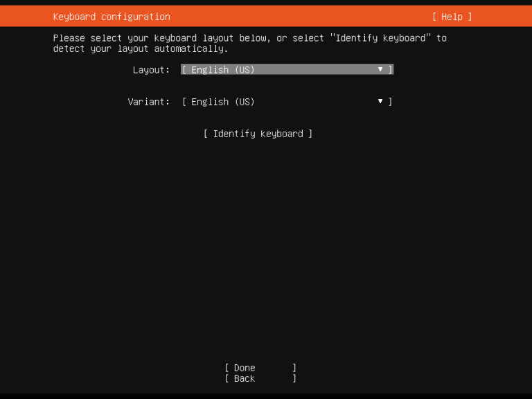Click the closing bracket of Layout selector
The image size is (532, 399).
pos(390,69)
